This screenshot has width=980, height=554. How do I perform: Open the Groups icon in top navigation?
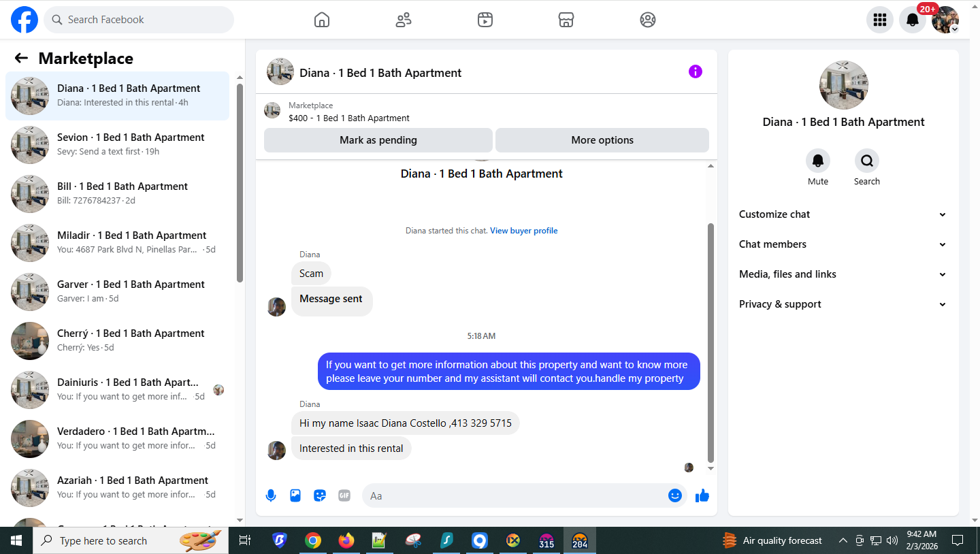point(648,20)
